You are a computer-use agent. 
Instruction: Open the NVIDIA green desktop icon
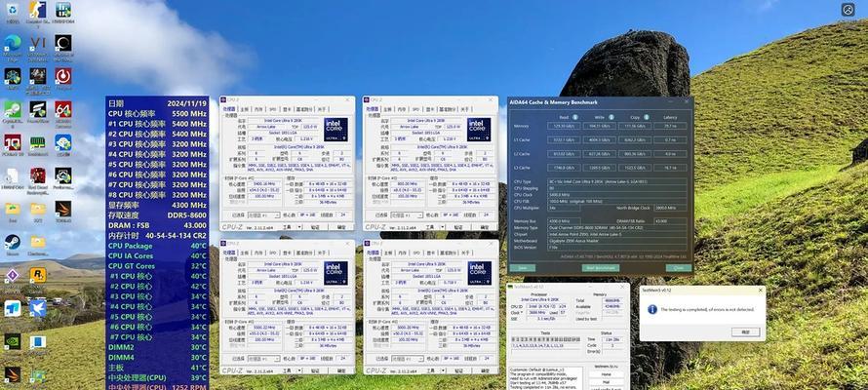pyautogui.click(x=12, y=341)
